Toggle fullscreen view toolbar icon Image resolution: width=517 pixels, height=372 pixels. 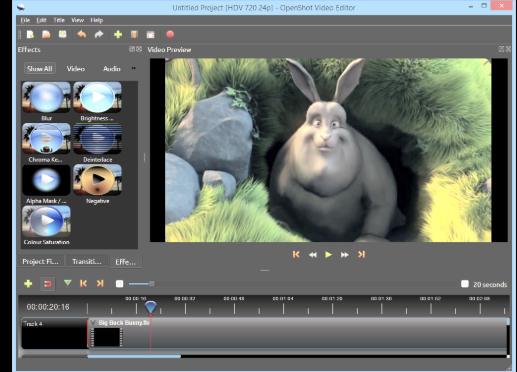click(150, 34)
